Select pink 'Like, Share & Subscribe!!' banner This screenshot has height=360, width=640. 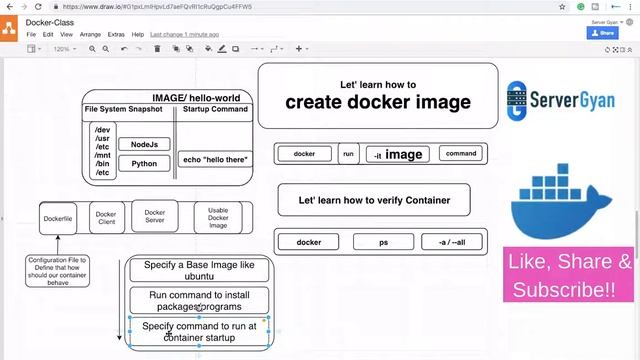point(568,274)
